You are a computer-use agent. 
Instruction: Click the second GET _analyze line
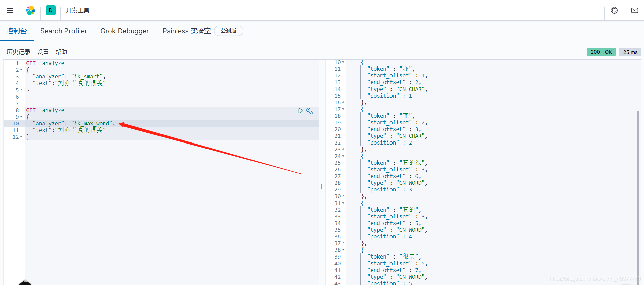point(45,110)
